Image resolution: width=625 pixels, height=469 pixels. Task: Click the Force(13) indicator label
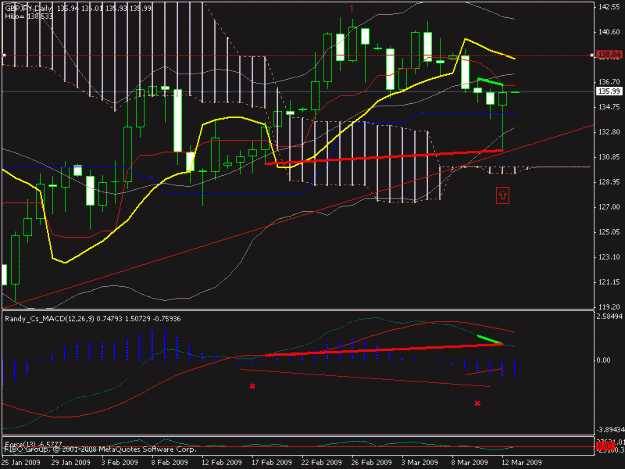click(x=33, y=443)
